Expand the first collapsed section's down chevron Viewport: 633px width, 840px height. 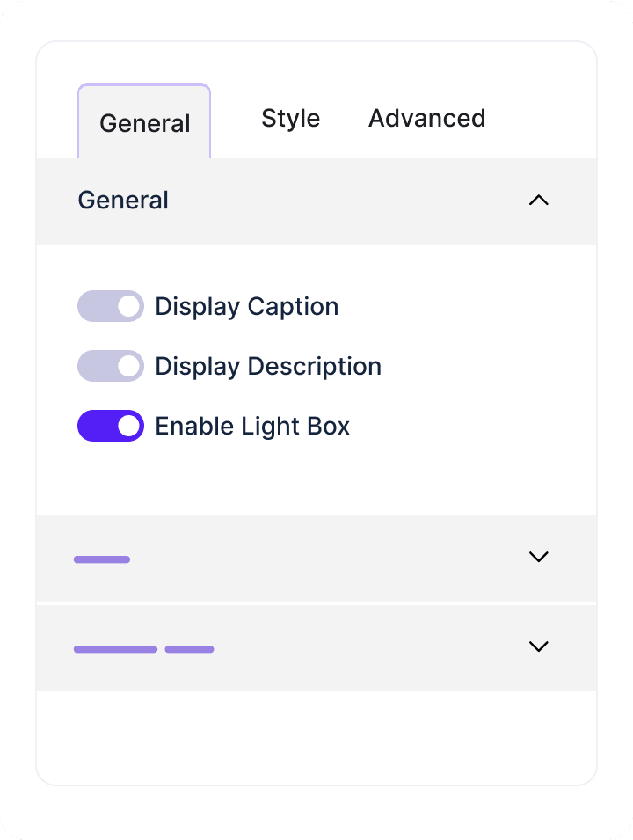pyautogui.click(x=538, y=557)
